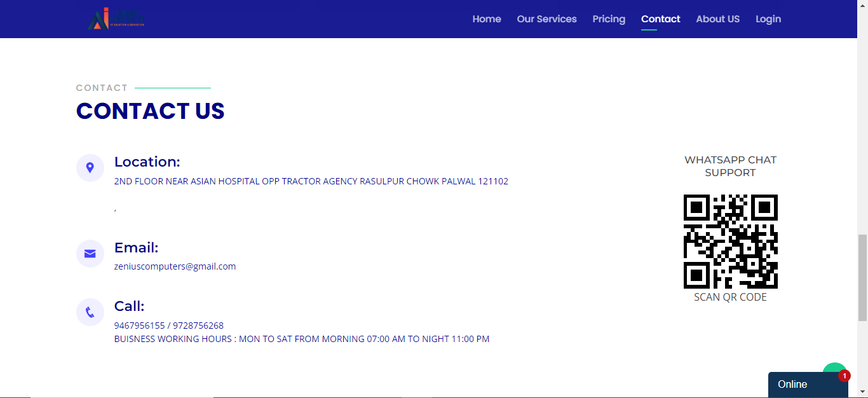
Task: Click the phone handset icon
Action: click(x=90, y=312)
